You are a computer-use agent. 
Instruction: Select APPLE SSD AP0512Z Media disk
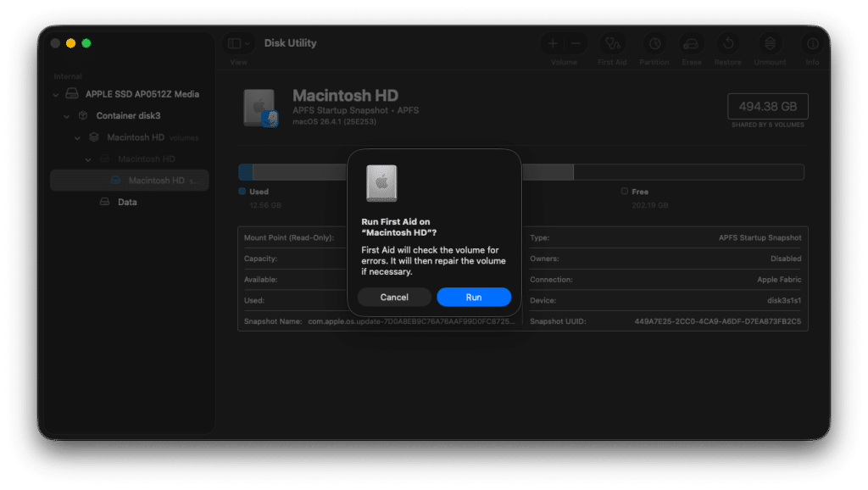[x=142, y=94]
